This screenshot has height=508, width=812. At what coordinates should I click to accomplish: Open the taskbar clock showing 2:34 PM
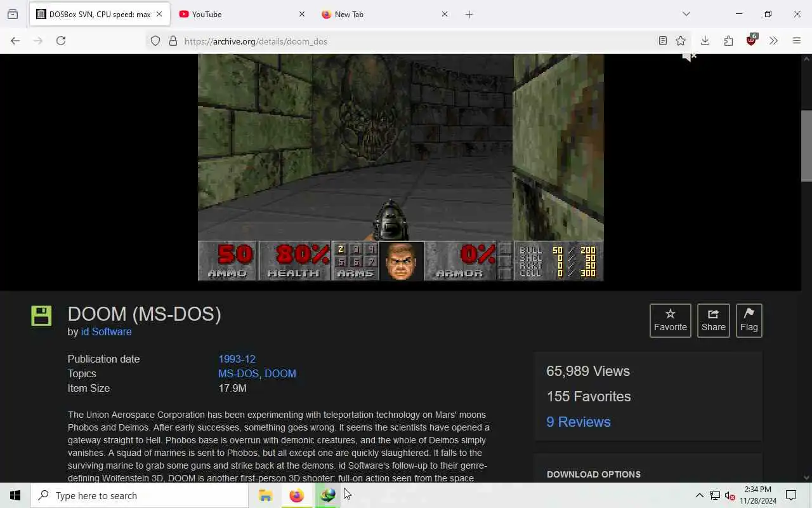pos(758,495)
